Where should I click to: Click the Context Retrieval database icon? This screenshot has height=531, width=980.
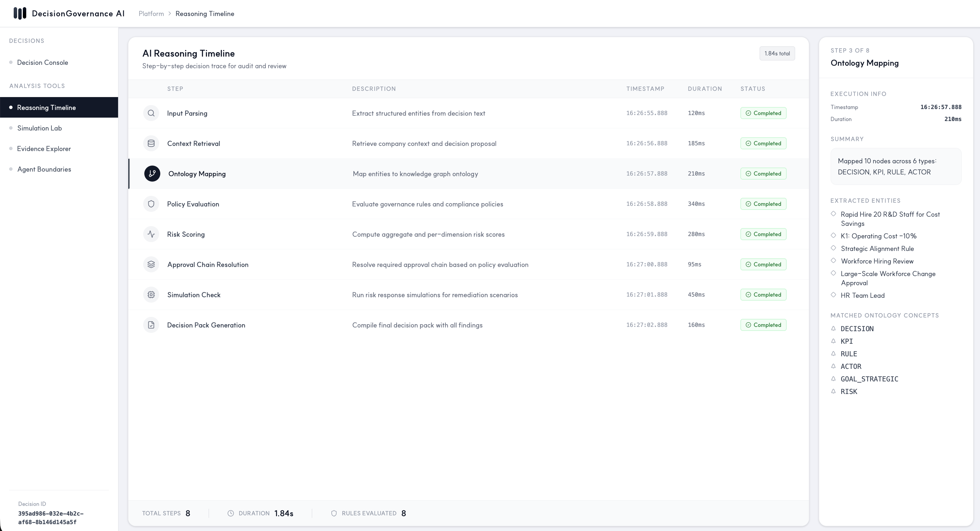[x=151, y=144]
